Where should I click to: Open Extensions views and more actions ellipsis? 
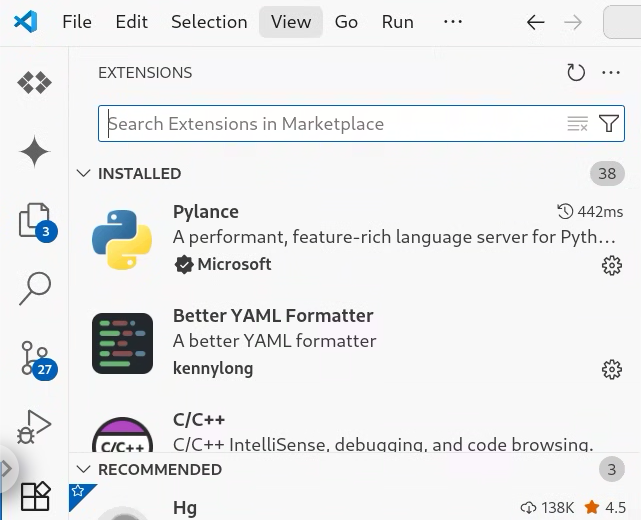click(611, 73)
